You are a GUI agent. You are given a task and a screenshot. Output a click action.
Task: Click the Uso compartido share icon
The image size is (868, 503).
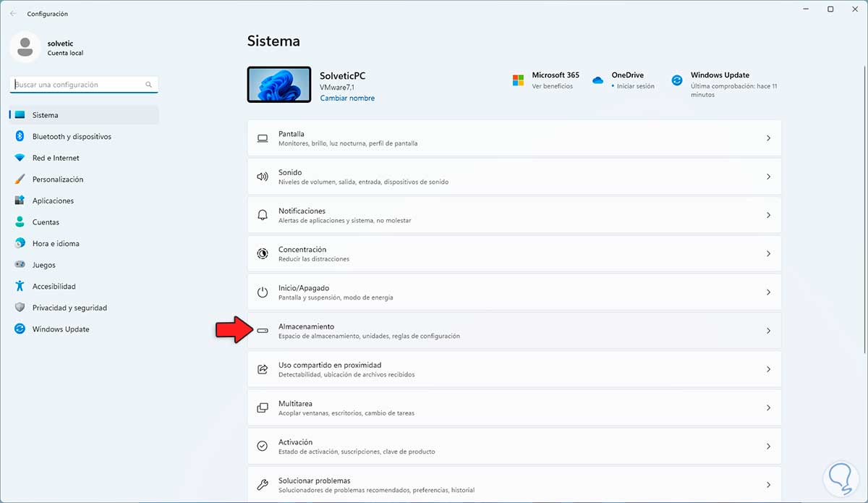[263, 369]
